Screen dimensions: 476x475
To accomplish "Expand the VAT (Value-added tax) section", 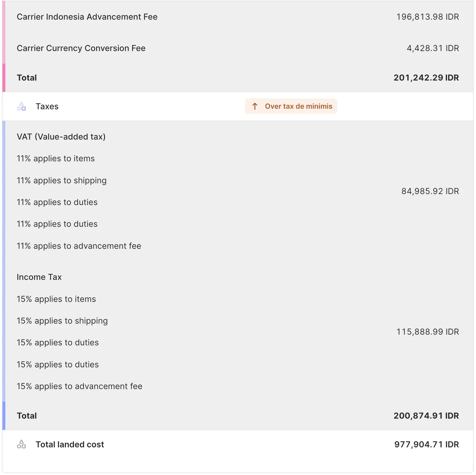I will [x=61, y=137].
